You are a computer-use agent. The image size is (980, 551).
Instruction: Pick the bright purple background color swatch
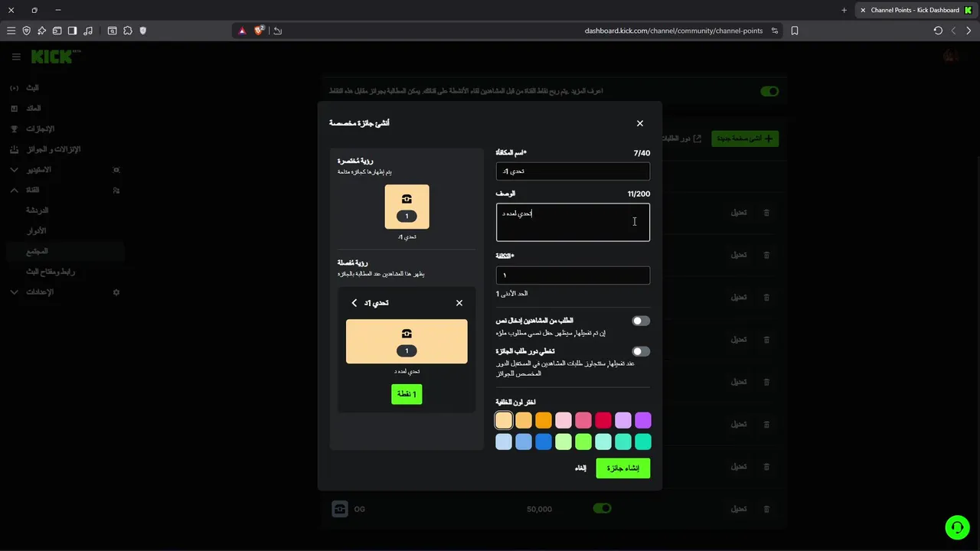(643, 420)
